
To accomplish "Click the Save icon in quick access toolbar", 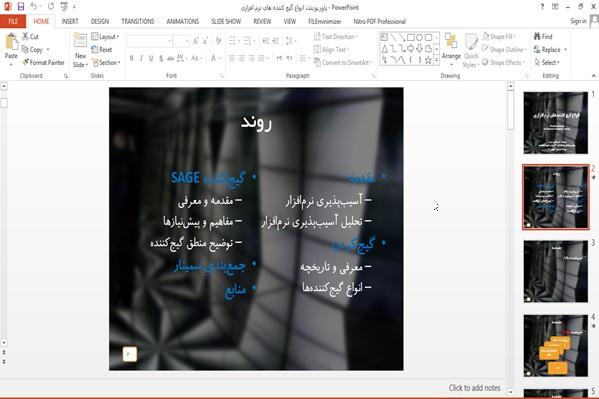I will pyautogui.click(x=21, y=6).
